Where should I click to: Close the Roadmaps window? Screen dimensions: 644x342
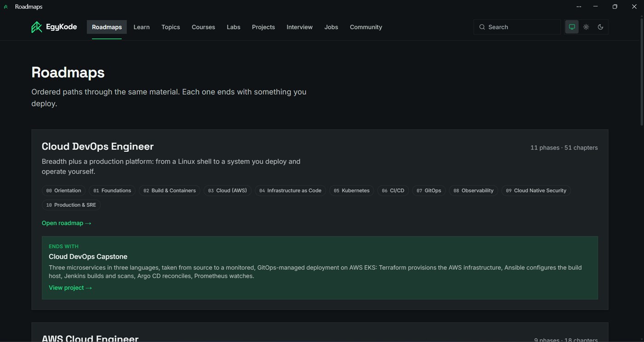click(x=634, y=6)
